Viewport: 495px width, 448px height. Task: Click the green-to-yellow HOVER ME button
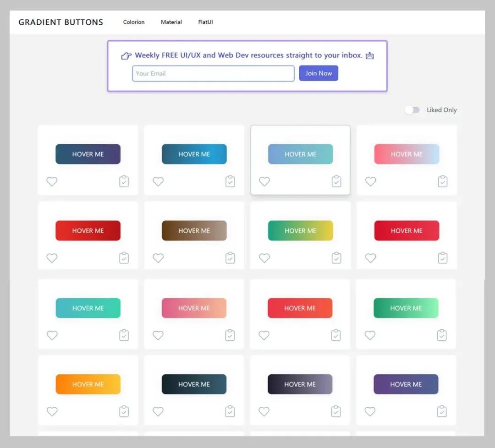[x=301, y=230]
